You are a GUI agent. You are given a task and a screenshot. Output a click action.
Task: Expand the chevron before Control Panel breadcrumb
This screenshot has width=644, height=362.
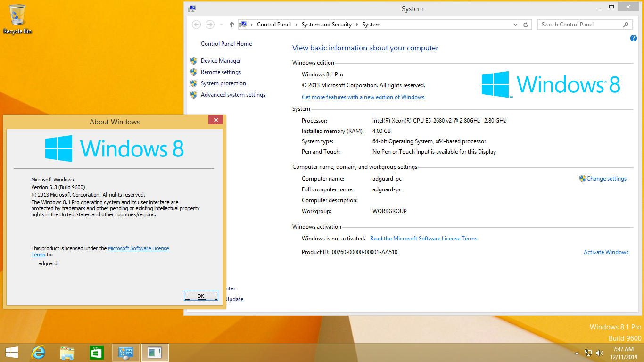click(252, 25)
